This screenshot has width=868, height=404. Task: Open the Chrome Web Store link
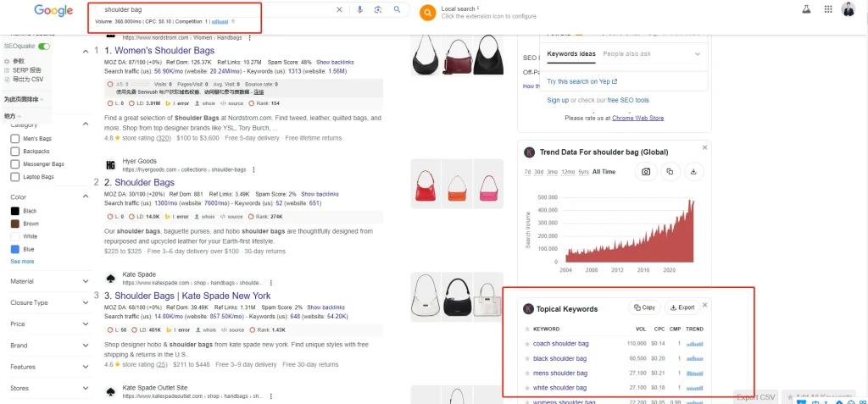pos(637,118)
